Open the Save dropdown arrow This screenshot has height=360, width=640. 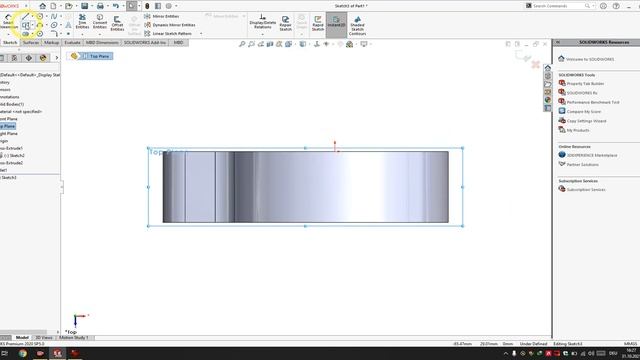[91, 6]
